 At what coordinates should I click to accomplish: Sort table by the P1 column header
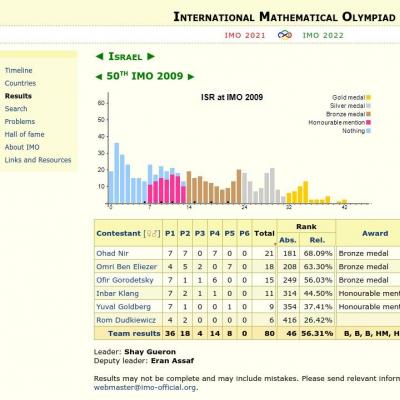tap(170, 233)
